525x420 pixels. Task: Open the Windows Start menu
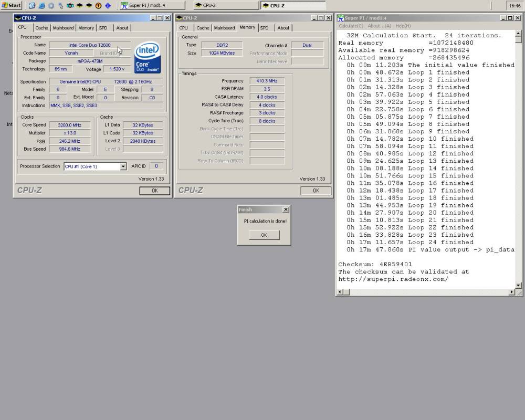pyautogui.click(x=12, y=5)
